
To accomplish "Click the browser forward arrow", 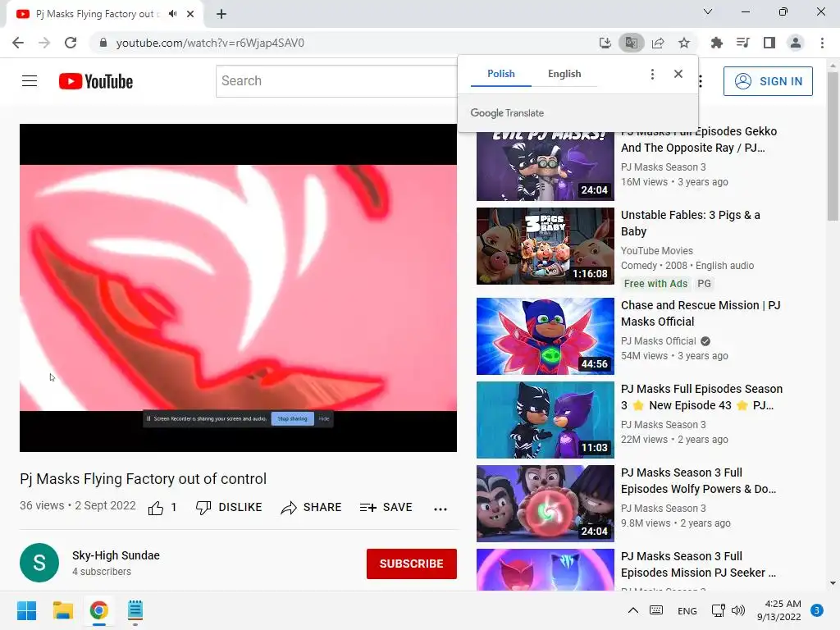I will coord(44,43).
